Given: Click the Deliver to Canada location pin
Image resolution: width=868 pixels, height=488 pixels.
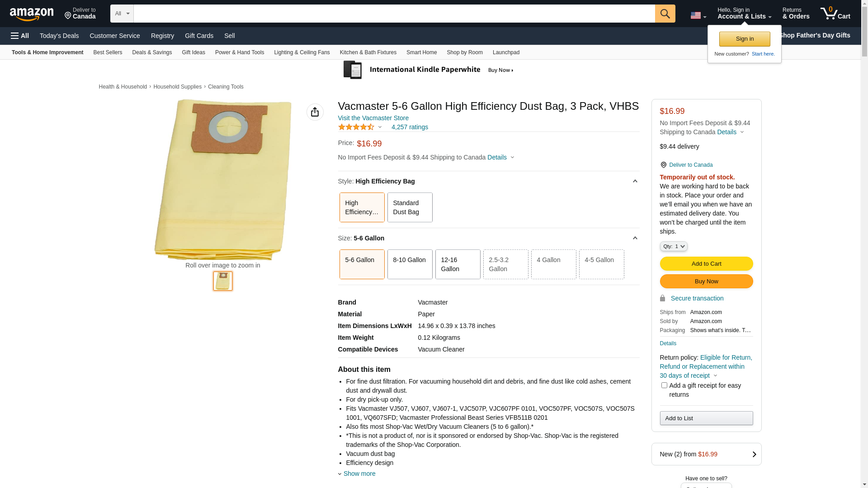Looking at the screenshot, I should [x=663, y=165].
